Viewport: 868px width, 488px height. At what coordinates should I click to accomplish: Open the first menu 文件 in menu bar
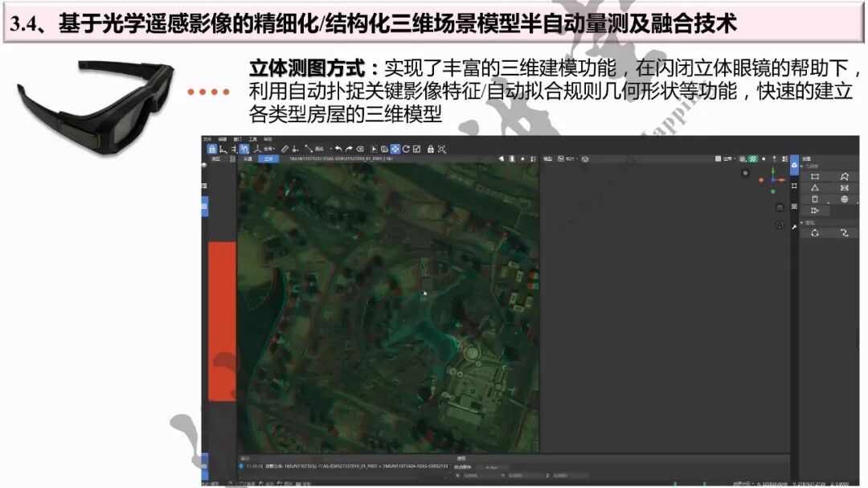207,139
